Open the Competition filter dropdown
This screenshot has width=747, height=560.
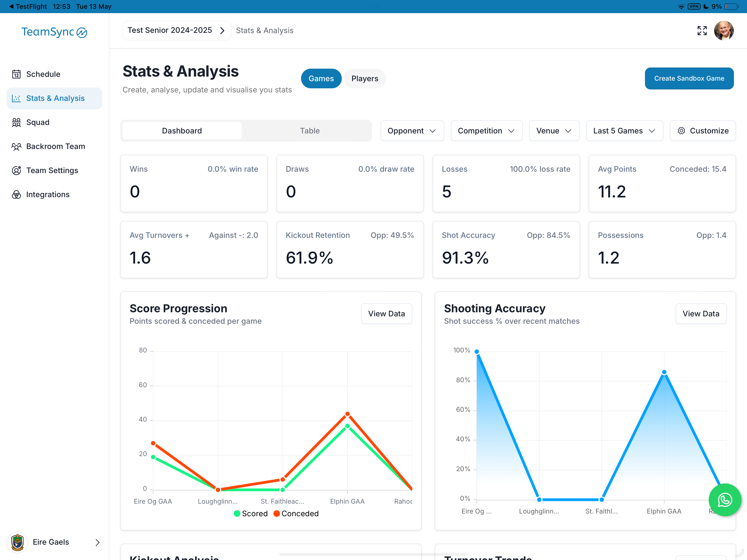(x=486, y=131)
